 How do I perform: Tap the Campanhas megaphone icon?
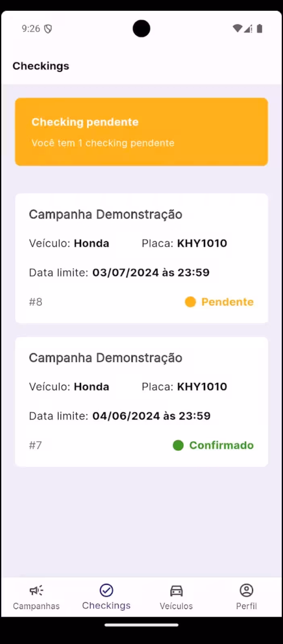tap(36, 590)
